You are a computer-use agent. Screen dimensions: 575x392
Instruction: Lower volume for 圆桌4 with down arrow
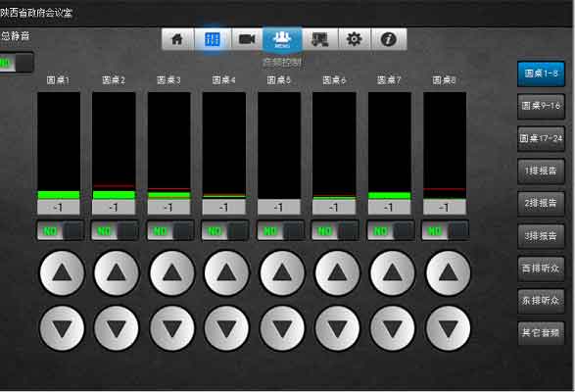[226, 328]
